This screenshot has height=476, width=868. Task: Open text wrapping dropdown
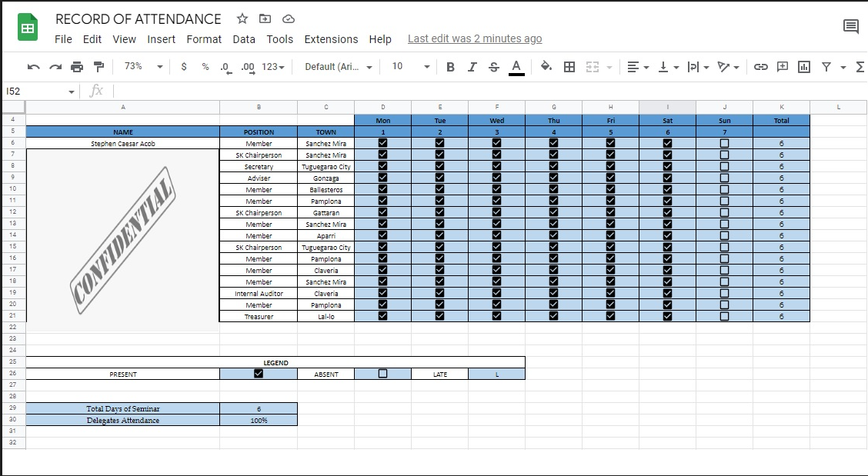(x=698, y=67)
